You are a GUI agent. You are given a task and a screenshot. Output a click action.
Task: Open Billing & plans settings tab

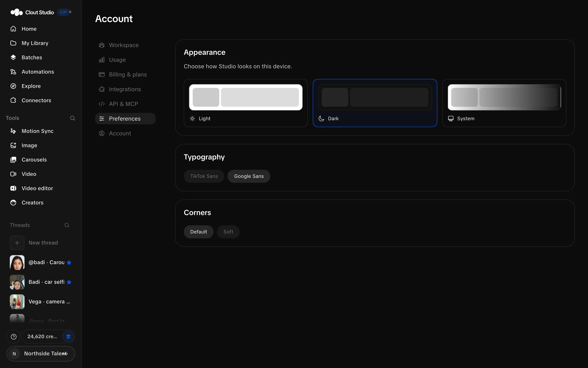pyautogui.click(x=125, y=75)
